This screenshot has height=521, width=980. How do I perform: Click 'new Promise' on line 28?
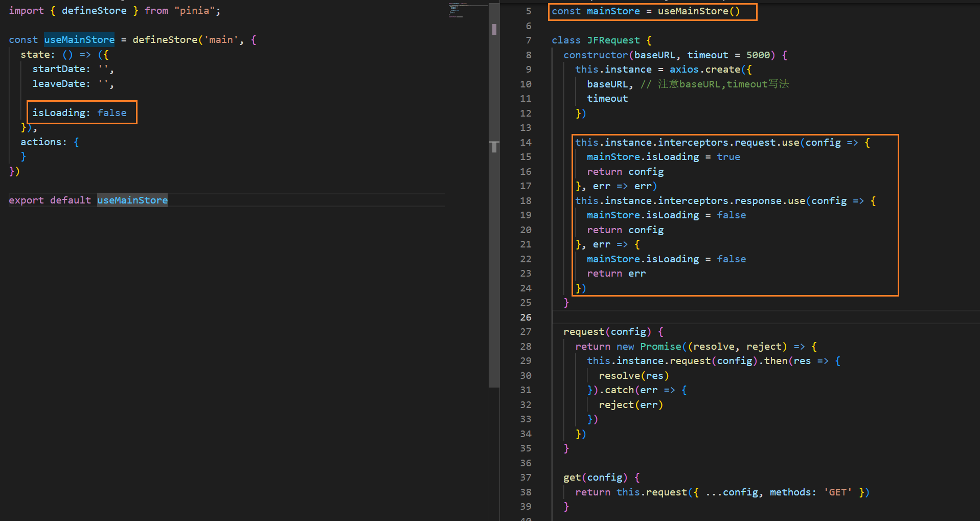pyautogui.click(x=649, y=347)
